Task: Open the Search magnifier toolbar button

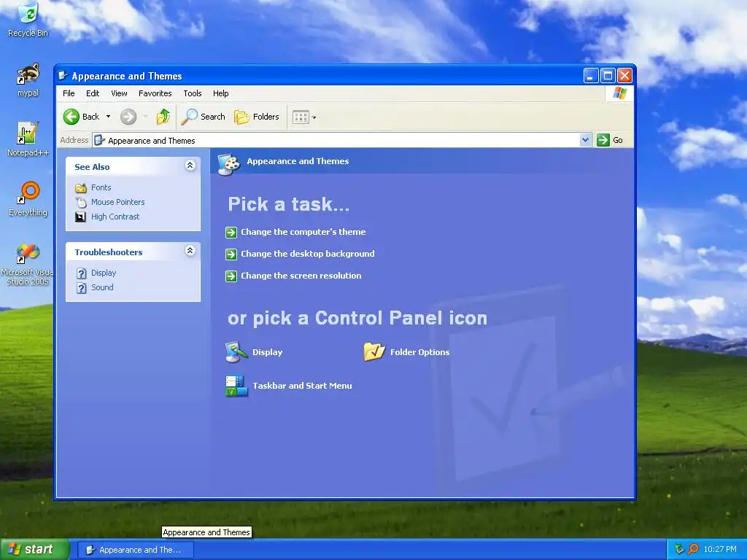Action: (204, 117)
